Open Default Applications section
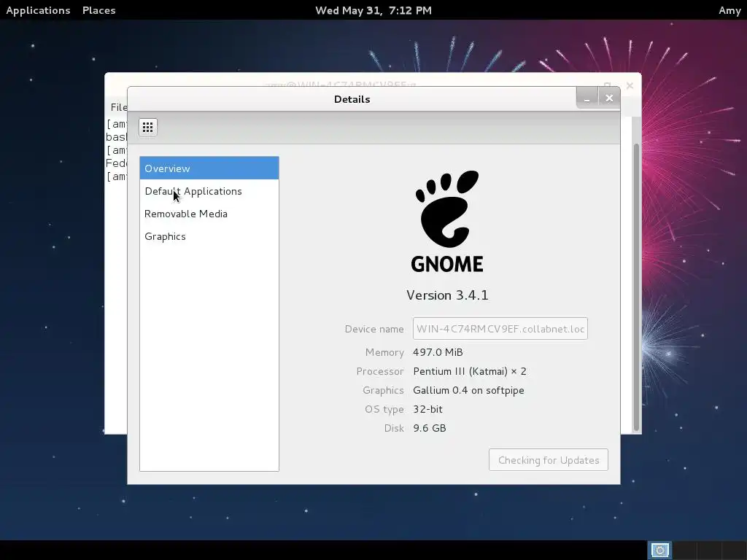The height and width of the screenshot is (560, 747). point(209,191)
